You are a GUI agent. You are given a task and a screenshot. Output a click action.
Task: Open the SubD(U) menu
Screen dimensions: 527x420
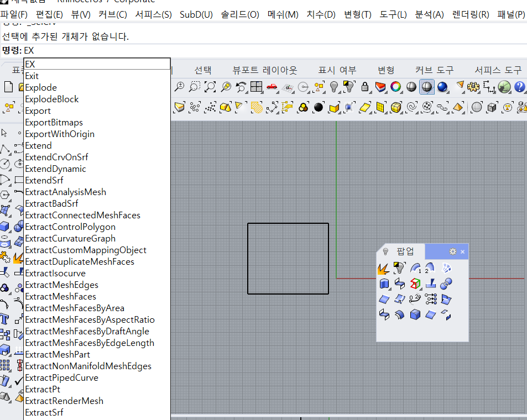pos(196,14)
